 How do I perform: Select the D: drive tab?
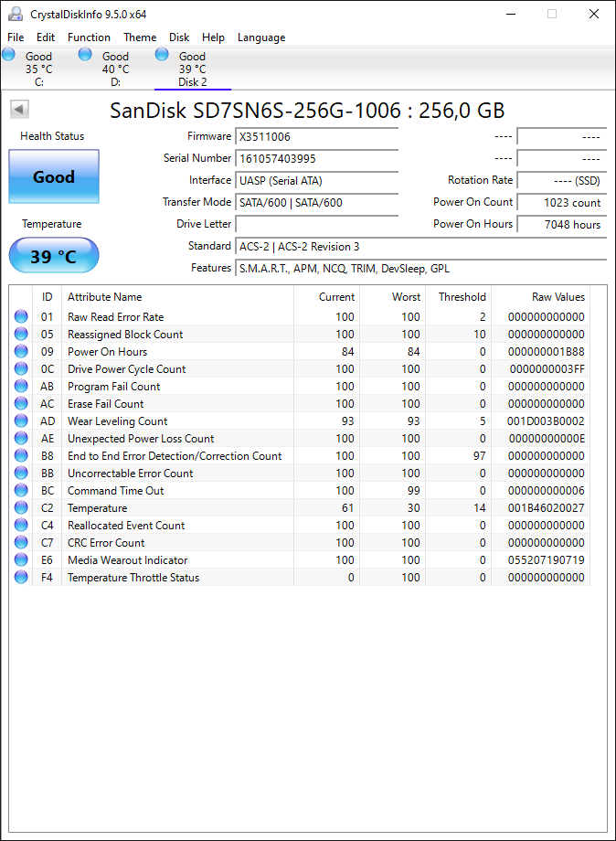115,69
